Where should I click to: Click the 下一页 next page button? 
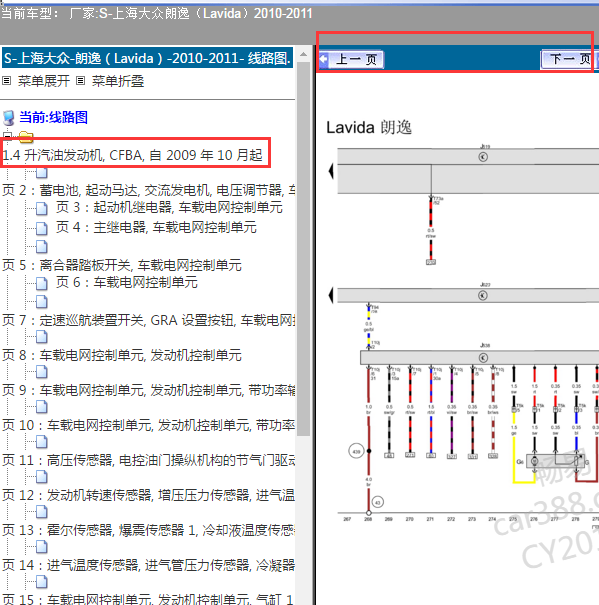pos(568,59)
